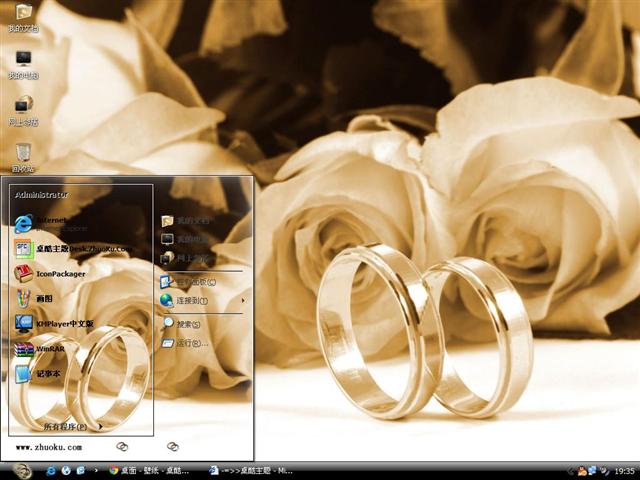The image size is (640, 480).
Task: Launch IconPackager from the Start menu
Action: point(50,273)
